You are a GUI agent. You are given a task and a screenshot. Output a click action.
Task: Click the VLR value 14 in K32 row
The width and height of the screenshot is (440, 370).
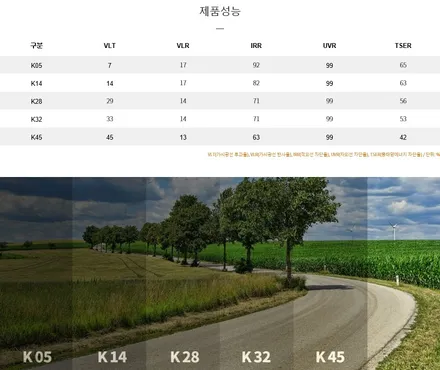[183, 119]
